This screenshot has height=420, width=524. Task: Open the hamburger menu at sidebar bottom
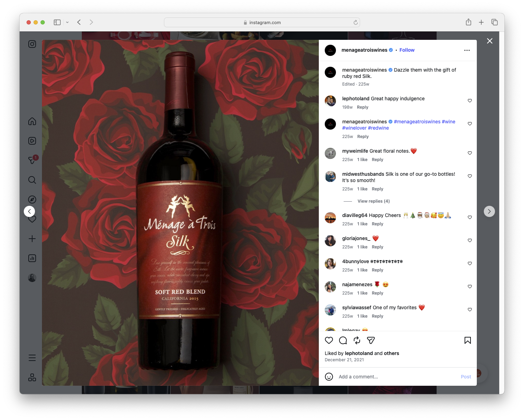(x=32, y=357)
